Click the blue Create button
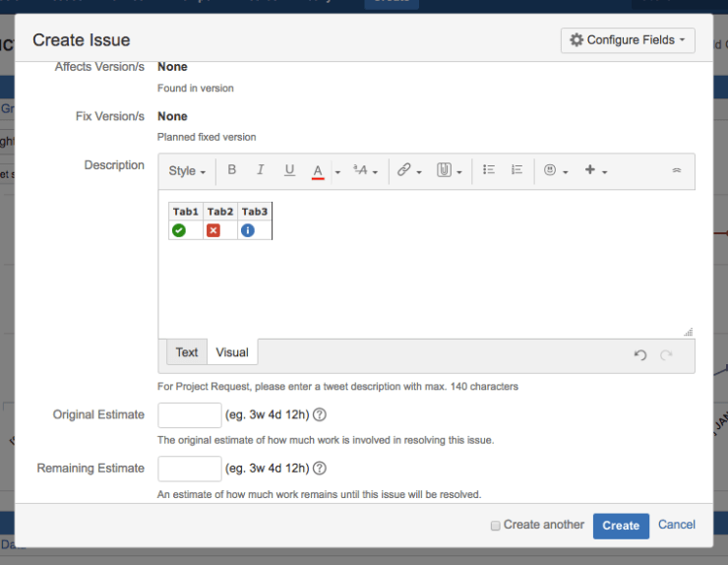The width and height of the screenshot is (728, 565). click(x=621, y=526)
